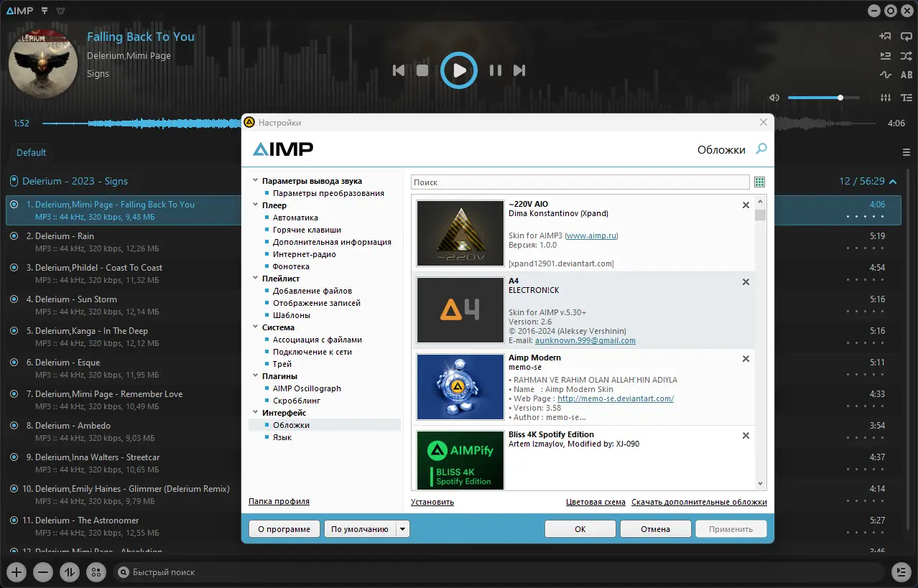The width and height of the screenshot is (918, 588).
Task: Remove the Aimp Modern skin with its X
Action: 746,359
